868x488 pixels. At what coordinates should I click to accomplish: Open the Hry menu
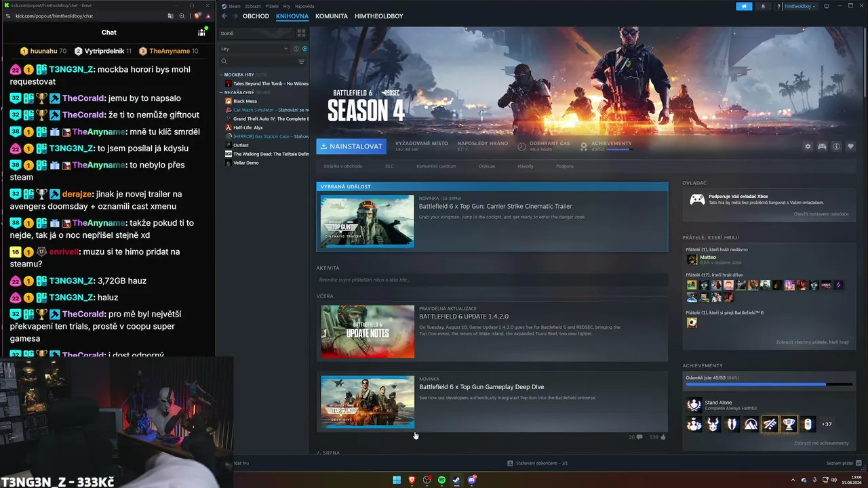tap(286, 6)
